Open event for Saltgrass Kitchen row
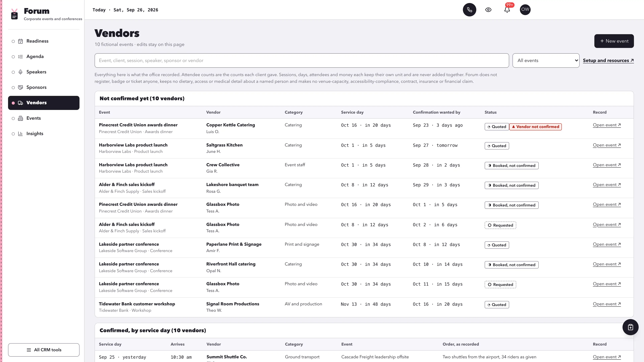 click(607, 145)
